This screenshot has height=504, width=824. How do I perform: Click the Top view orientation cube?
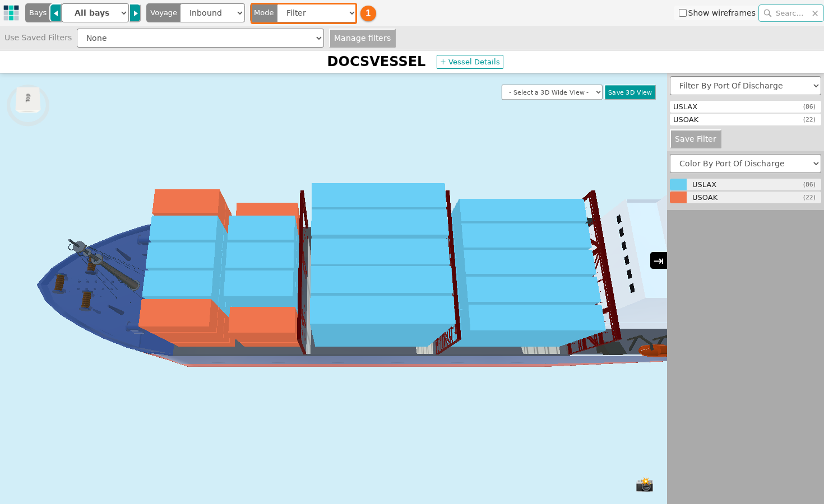pos(28,99)
